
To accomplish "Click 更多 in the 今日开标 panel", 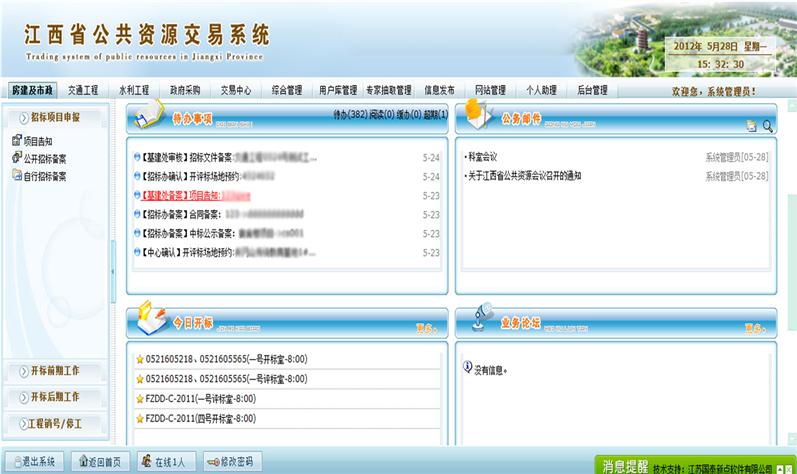I will coord(426,329).
